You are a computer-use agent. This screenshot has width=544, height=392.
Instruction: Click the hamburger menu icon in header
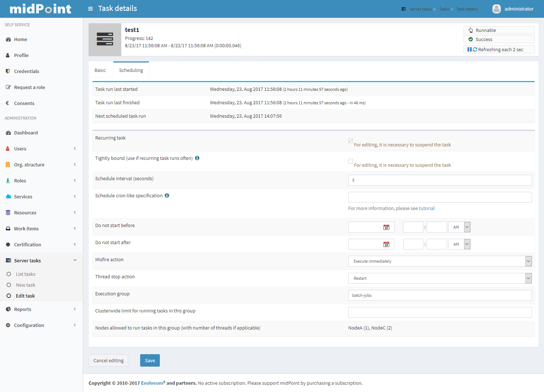(x=90, y=9)
